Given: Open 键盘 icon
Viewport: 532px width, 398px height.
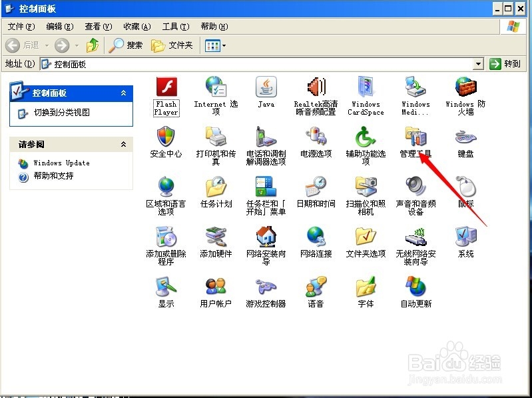Looking at the screenshot, I should coord(465,137).
